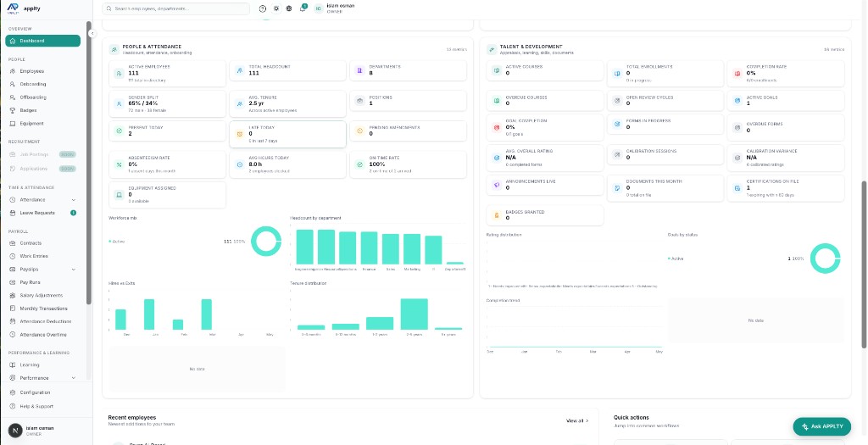Image resolution: width=868 pixels, height=445 pixels.
Task: Click the Ask APPLTY button
Action: [822, 426]
